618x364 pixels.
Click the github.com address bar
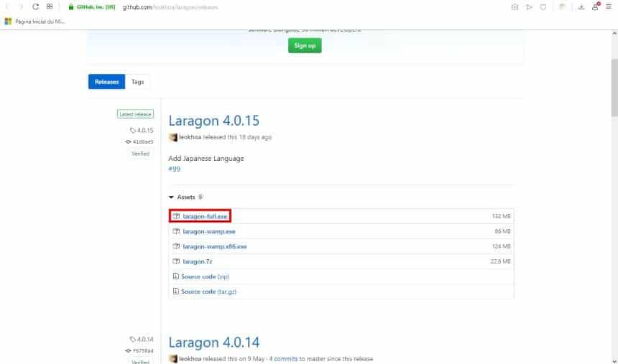170,7
